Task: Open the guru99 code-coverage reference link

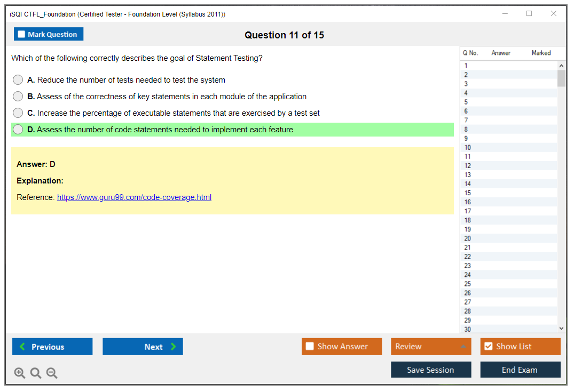Action: (x=134, y=197)
